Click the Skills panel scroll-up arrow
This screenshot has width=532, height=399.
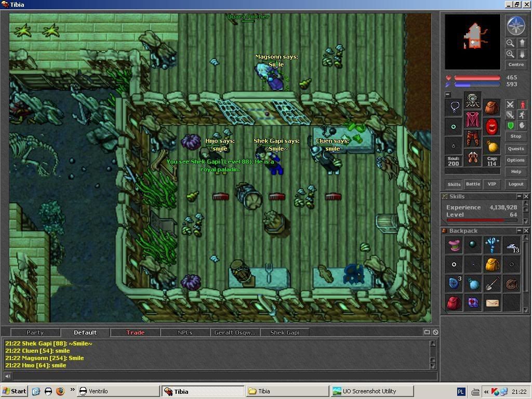pos(526,203)
